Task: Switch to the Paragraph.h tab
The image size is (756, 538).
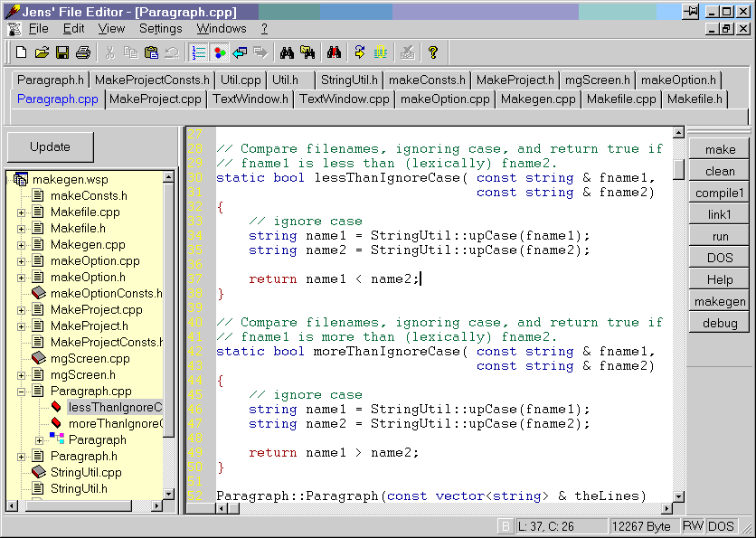Action: click(x=50, y=80)
